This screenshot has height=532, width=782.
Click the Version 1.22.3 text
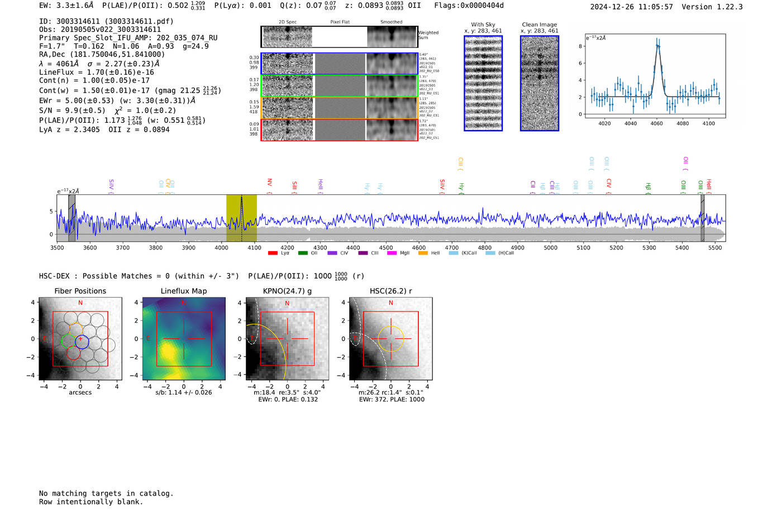(712, 7)
